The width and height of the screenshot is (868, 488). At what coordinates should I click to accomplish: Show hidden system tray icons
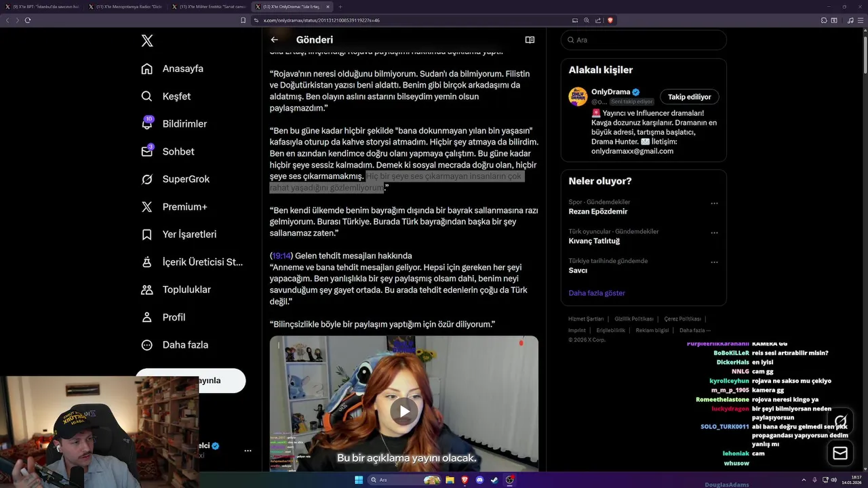pyautogui.click(x=804, y=480)
